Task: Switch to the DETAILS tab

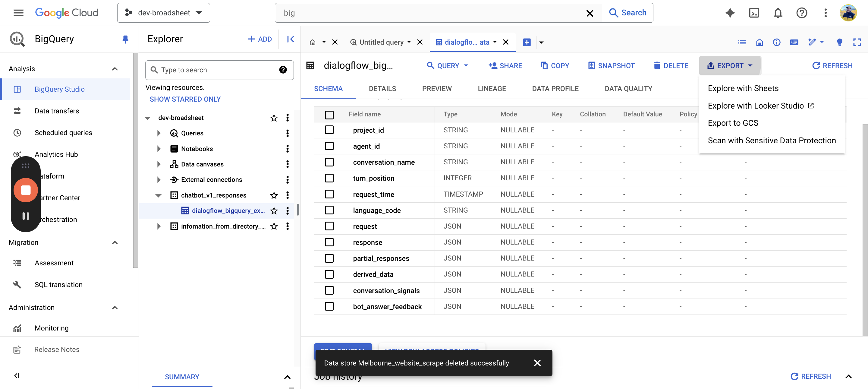Action: pos(382,89)
